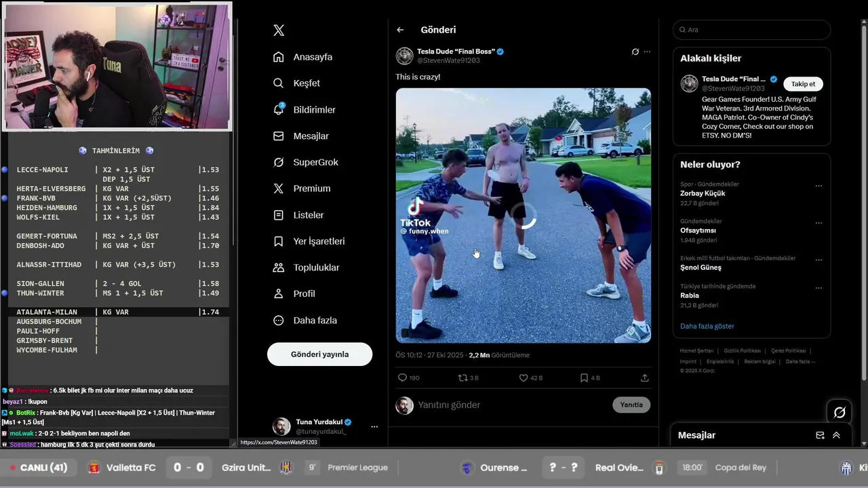Open Listeler page
Screen dimensions: 868x488
point(298,215)
